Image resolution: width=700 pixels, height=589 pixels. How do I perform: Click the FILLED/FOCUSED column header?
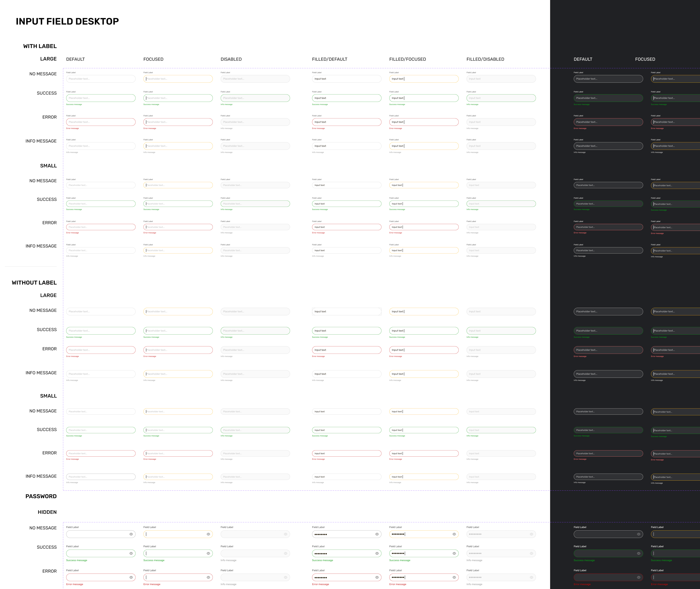pyautogui.click(x=408, y=59)
